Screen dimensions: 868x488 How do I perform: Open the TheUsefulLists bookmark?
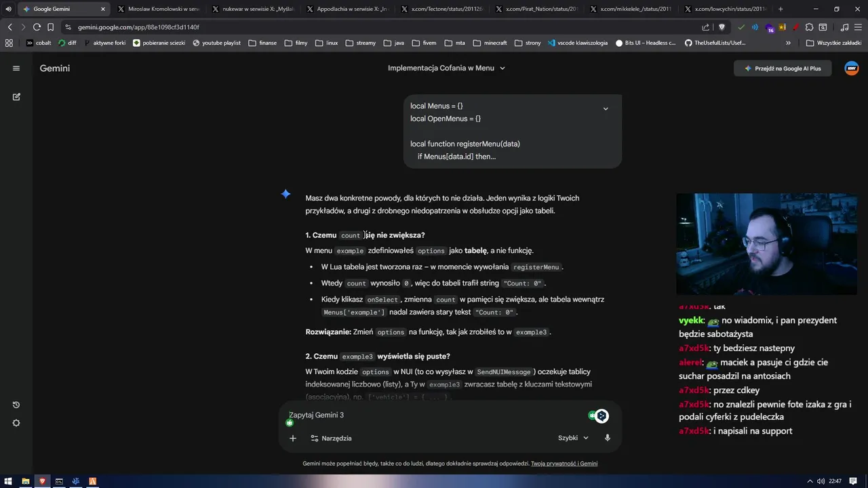point(715,43)
